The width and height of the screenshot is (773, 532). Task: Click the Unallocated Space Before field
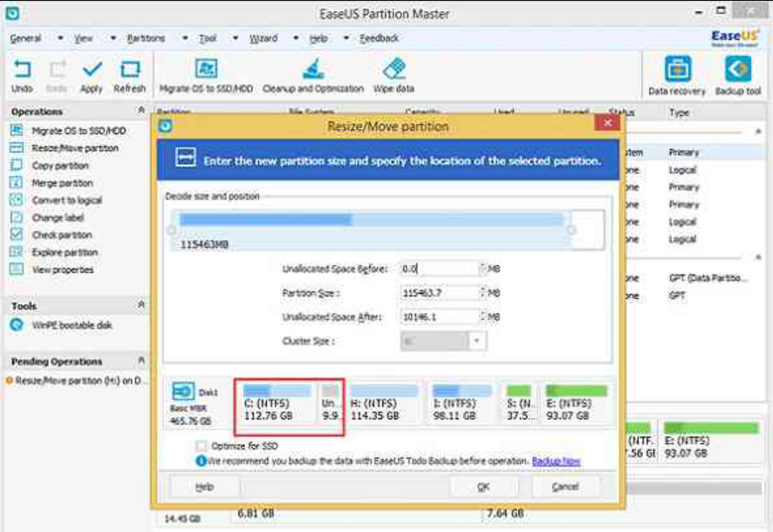[x=439, y=269]
